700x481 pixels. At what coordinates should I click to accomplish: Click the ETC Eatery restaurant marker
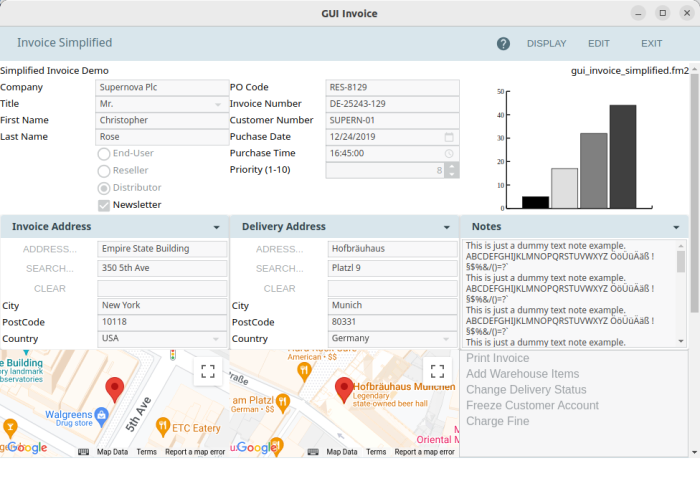click(162, 427)
